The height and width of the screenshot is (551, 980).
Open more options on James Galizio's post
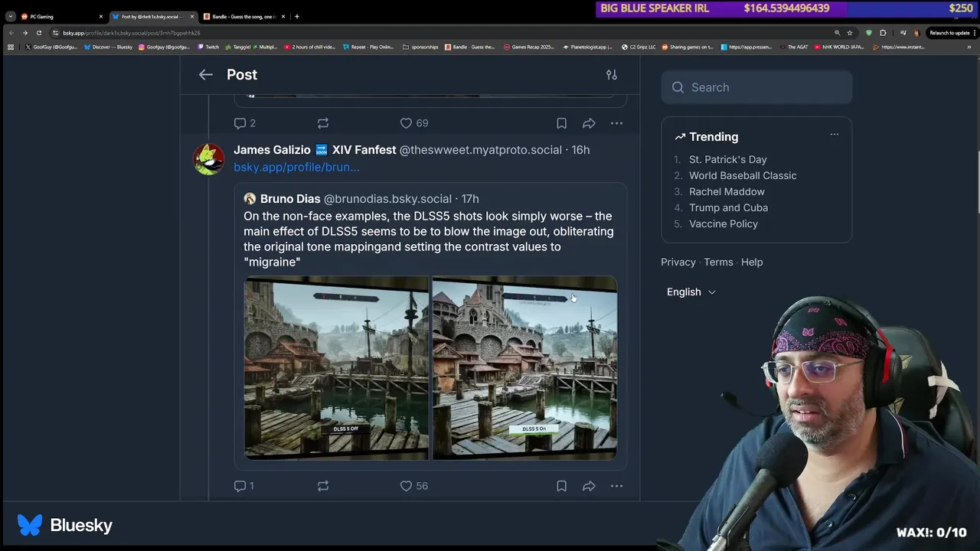[x=616, y=485]
